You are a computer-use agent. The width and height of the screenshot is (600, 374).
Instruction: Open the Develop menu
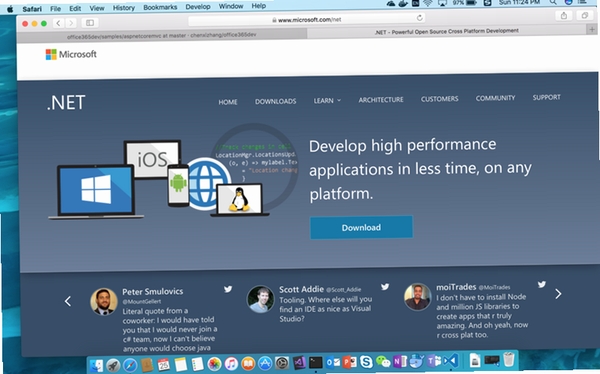198,7
